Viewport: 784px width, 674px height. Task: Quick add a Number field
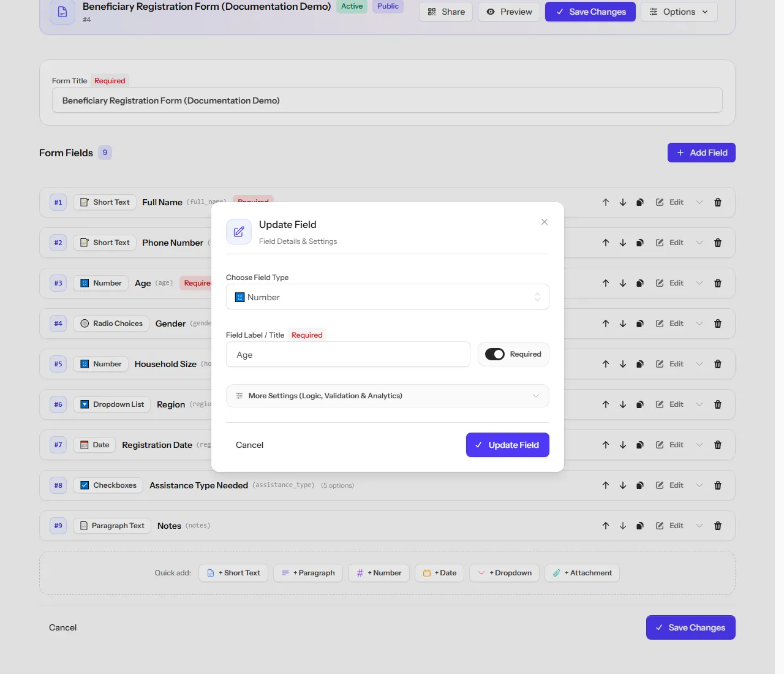pos(379,573)
